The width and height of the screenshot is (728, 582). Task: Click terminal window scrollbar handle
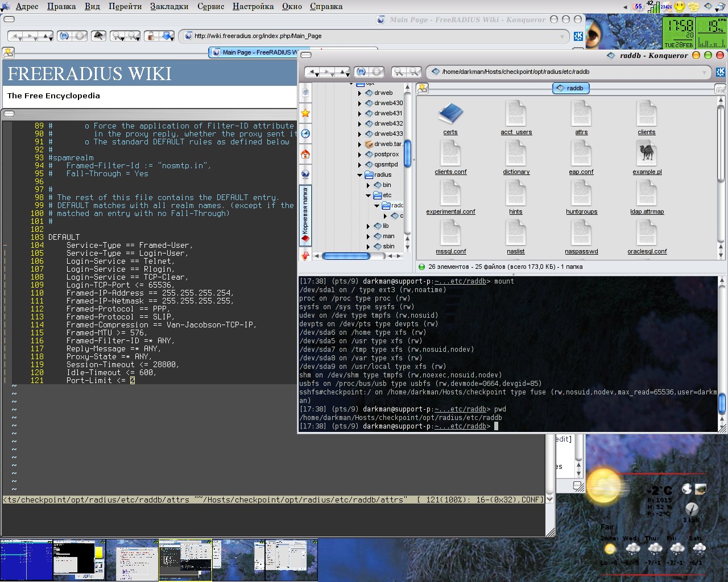[722, 404]
